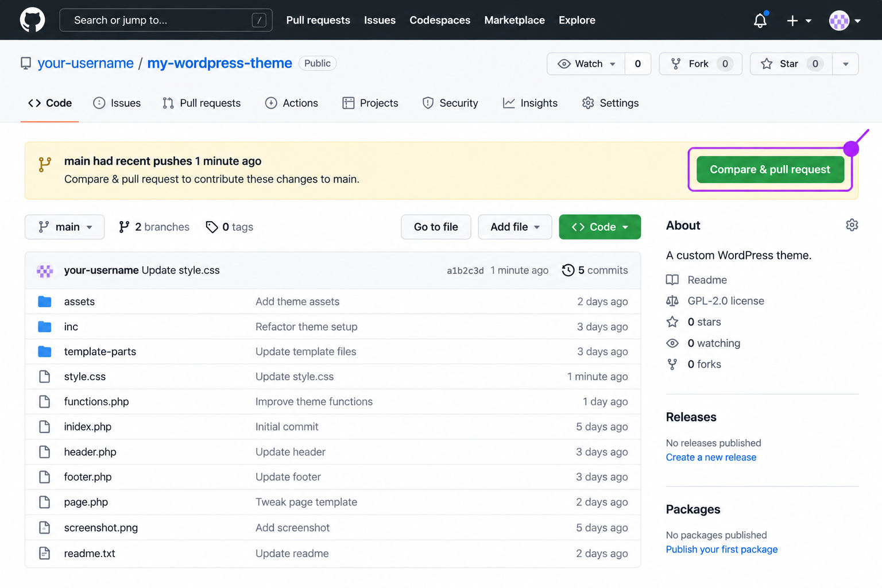The height and width of the screenshot is (588, 882).
Task: Check the notifications bell
Action: 760,20
